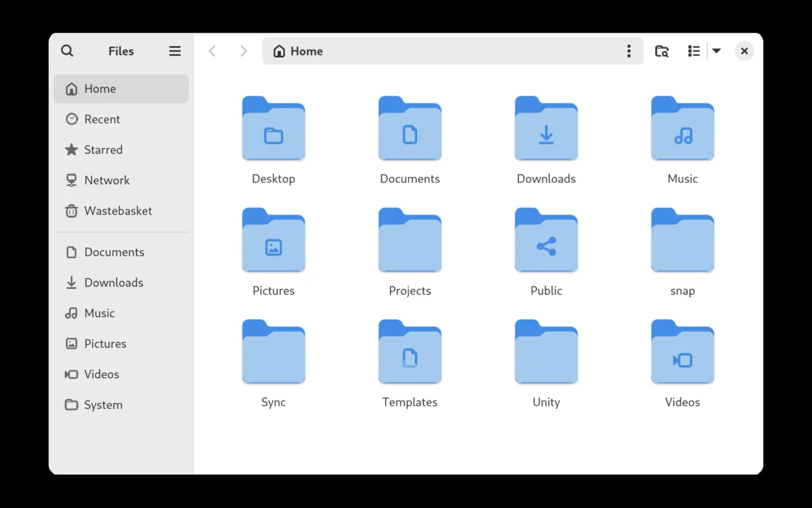Click the 'Projects' folder label
This screenshot has height=508, width=812.
(x=410, y=291)
